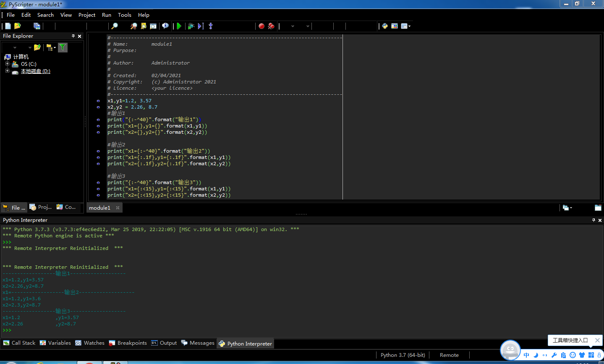Click the Run to Cursor icon
The image size is (604, 364).
pos(201,26)
